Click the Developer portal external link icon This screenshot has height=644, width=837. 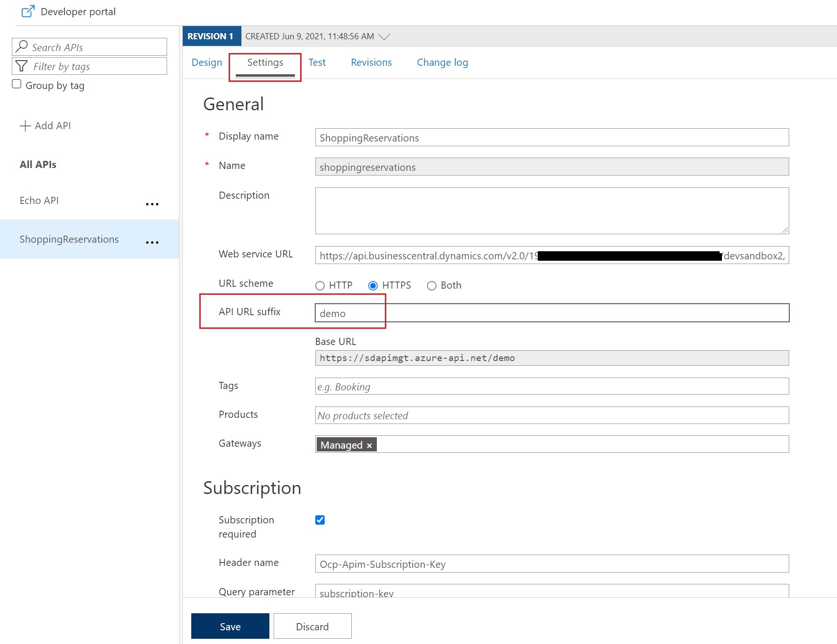click(28, 11)
